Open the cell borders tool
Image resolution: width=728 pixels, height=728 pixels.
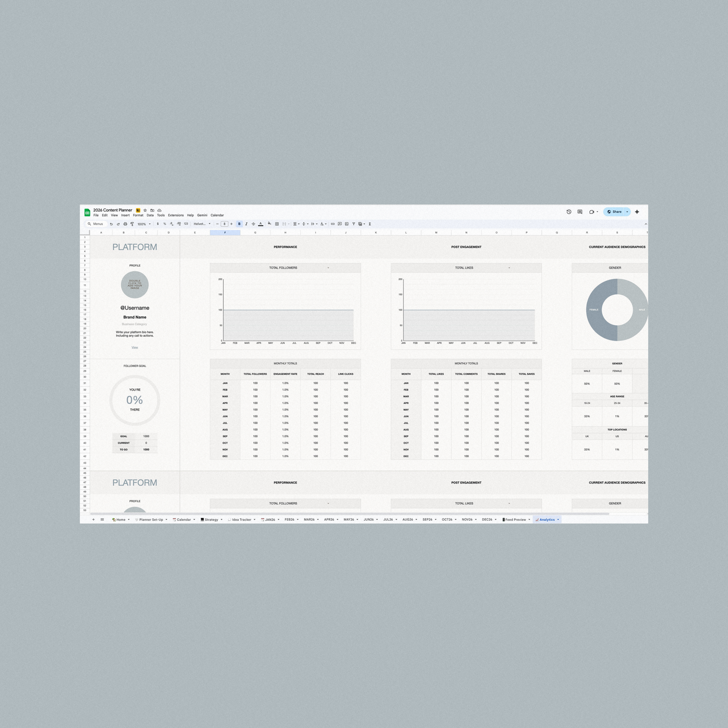point(277,224)
